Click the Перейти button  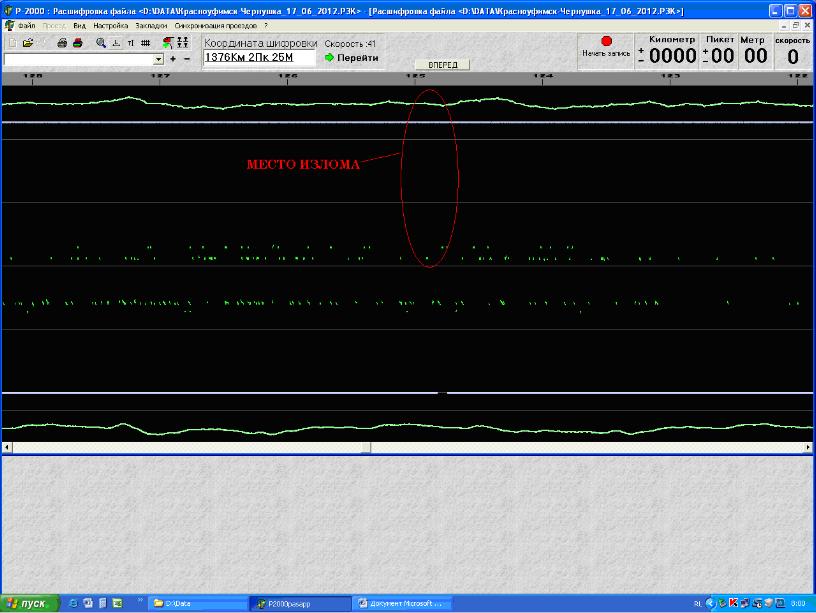click(351, 58)
